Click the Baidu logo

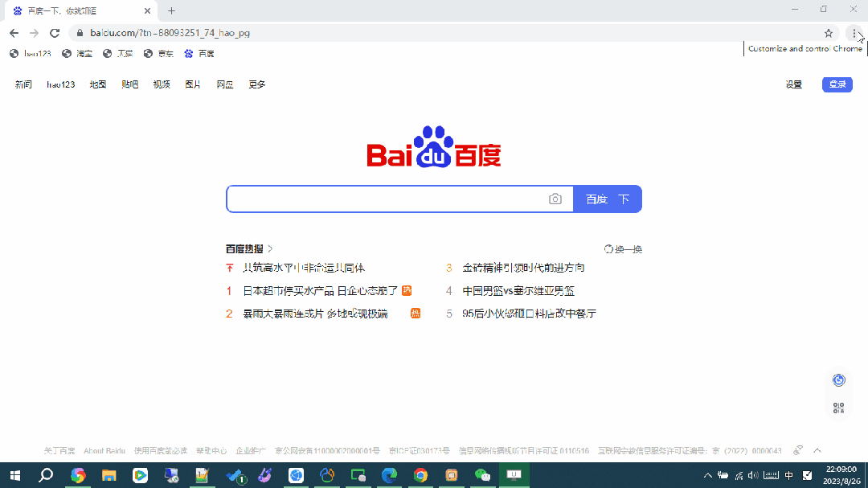[x=434, y=147]
